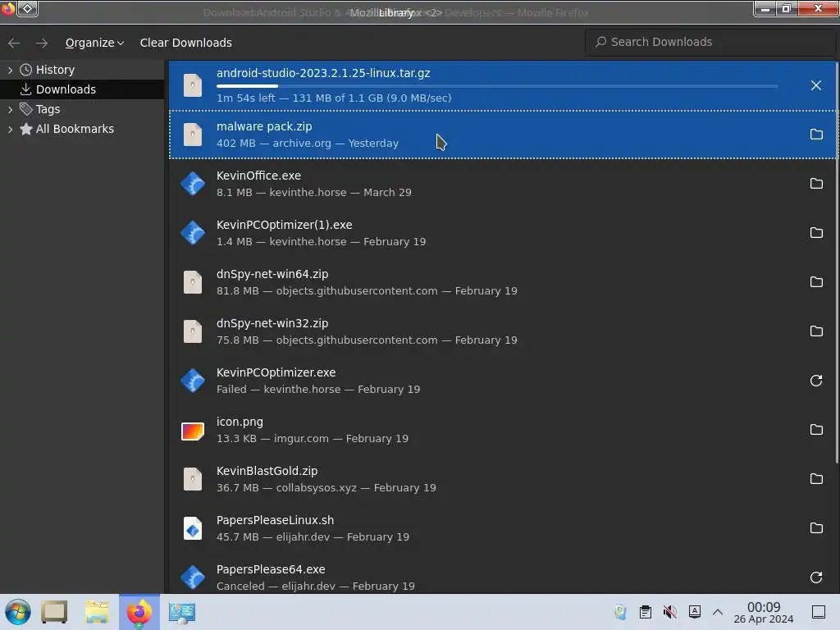This screenshot has width=840, height=630.
Task: Expand the History tree node
Action: coord(10,70)
